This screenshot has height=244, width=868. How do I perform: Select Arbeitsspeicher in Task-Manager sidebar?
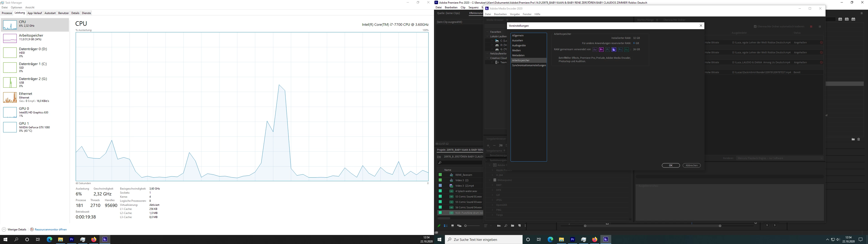click(35, 38)
